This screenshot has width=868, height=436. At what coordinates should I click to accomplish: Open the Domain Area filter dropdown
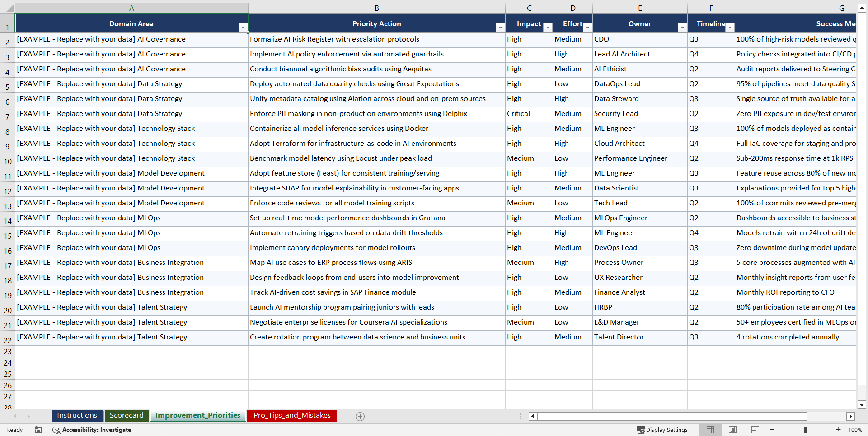point(243,28)
